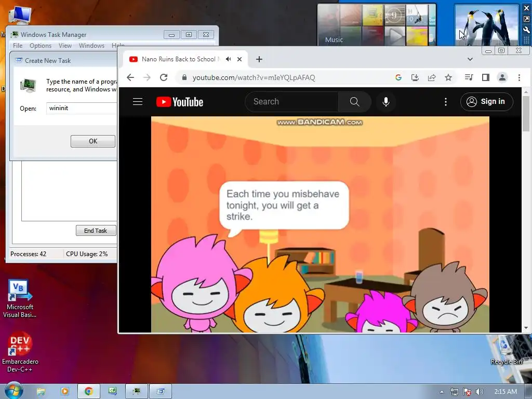The image size is (532, 399).
Task: Mute the tab with the speaker icon
Action: tap(229, 59)
